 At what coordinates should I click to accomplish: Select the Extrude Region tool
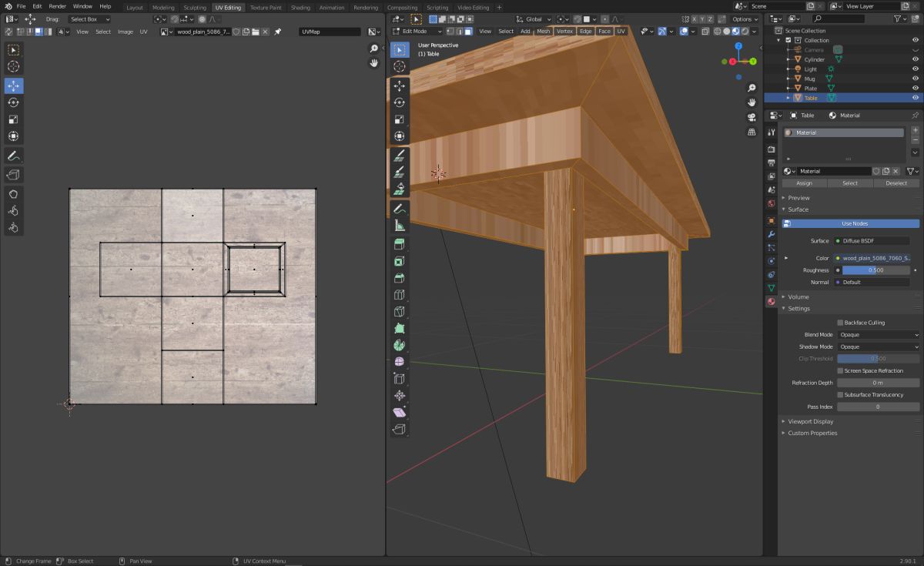[400, 244]
